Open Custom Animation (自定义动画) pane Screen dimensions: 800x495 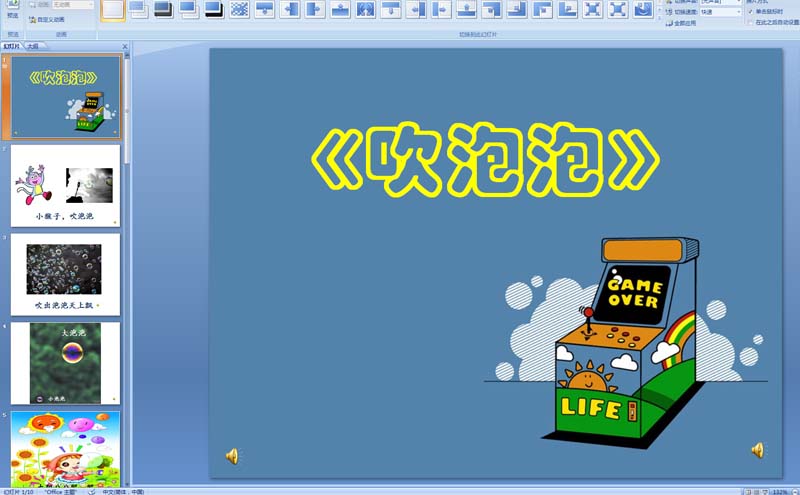tap(47, 19)
